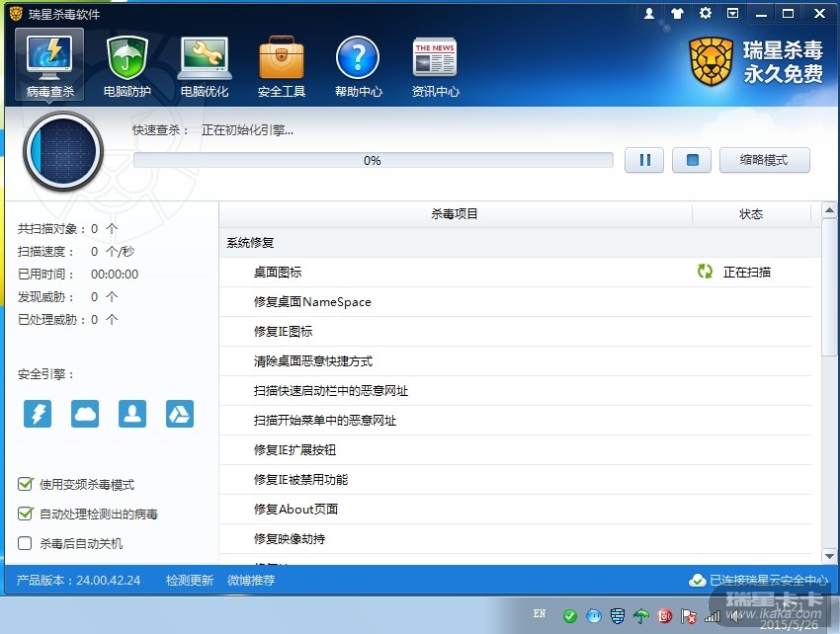Click the 状态 column header

[x=751, y=214]
